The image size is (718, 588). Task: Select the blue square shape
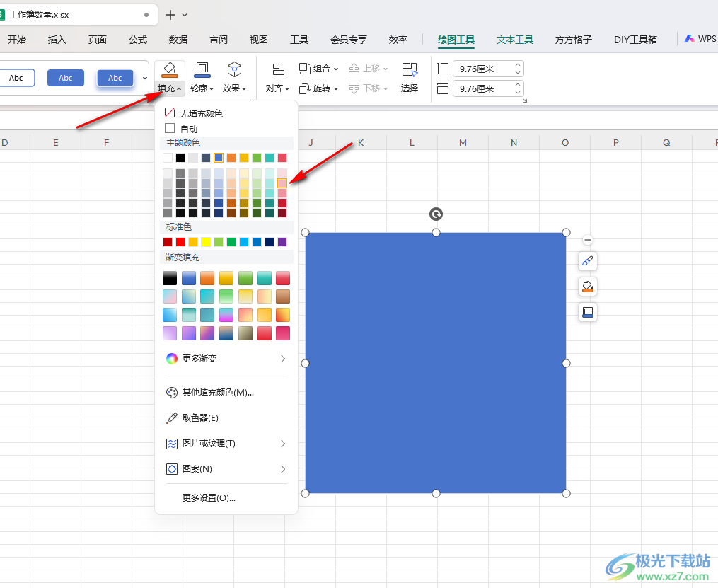coord(436,363)
